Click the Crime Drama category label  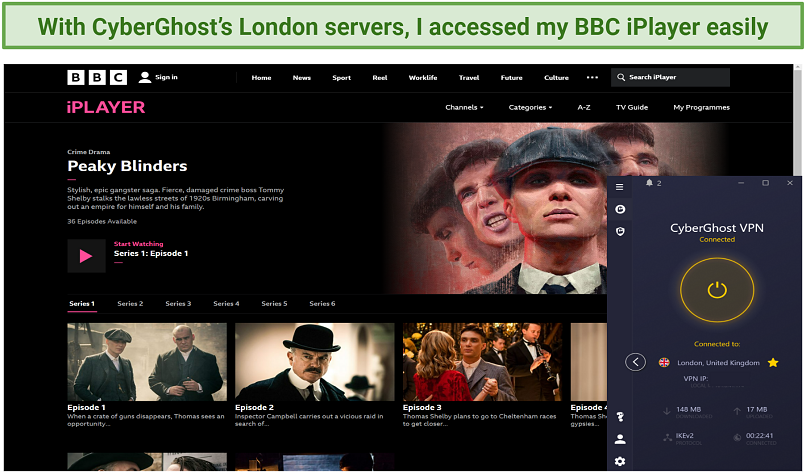88,152
